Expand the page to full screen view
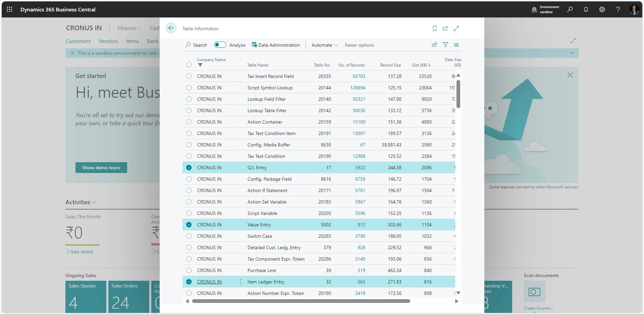Viewport: 644px width, 315px height. click(456, 29)
